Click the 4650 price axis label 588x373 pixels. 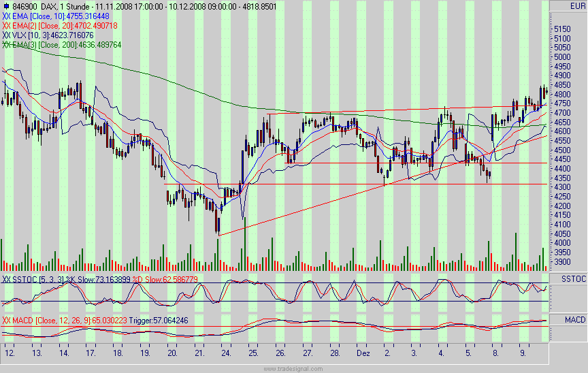pyautogui.click(x=561, y=123)
